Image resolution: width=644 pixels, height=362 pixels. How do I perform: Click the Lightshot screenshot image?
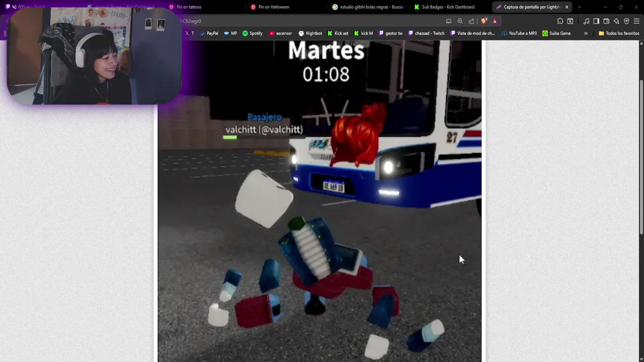pos(319,201)
